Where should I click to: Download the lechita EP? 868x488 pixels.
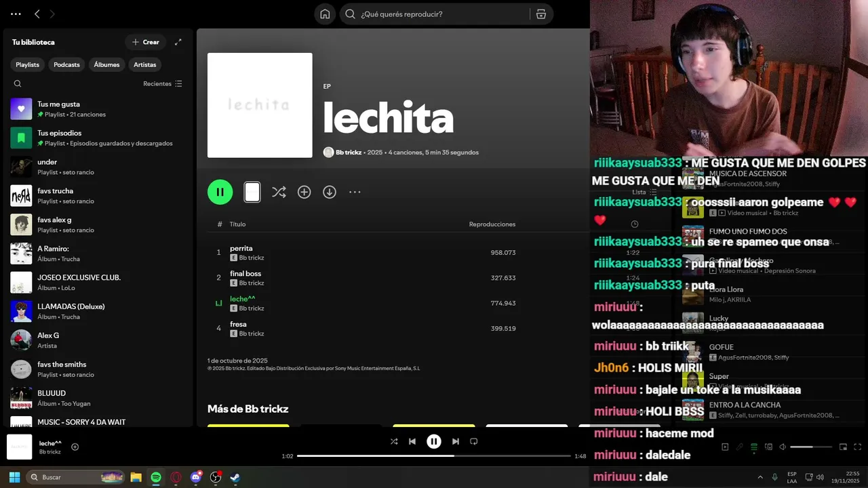pos(330,192)
